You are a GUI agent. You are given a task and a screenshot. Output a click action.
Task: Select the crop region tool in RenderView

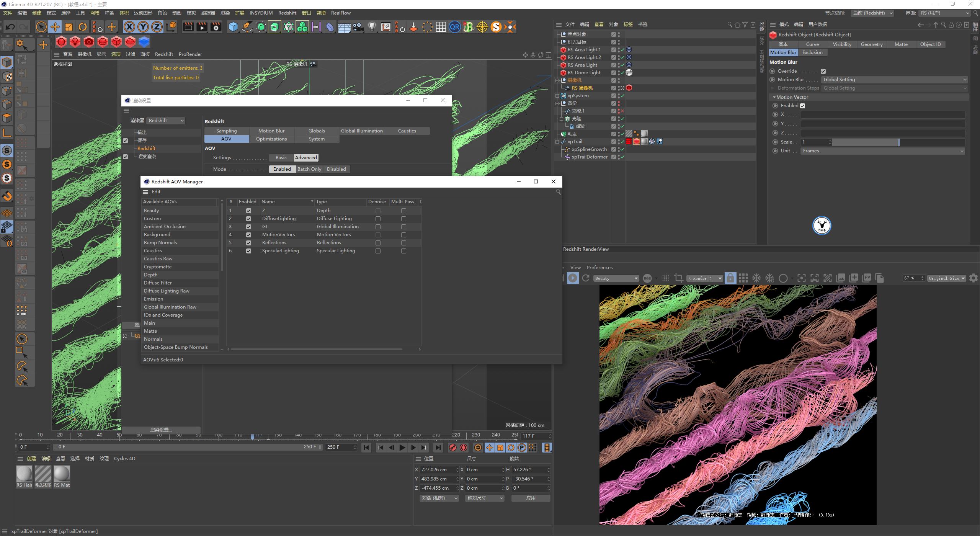(679, 278)
